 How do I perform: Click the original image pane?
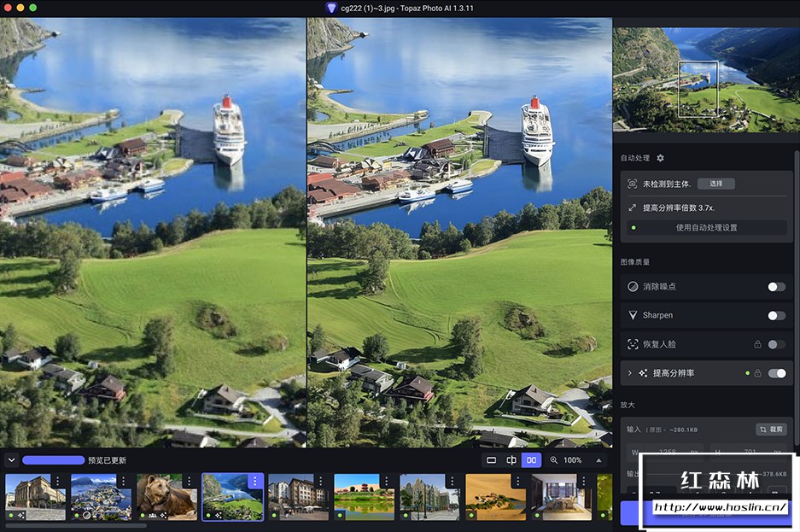click(x=153, y=233)
